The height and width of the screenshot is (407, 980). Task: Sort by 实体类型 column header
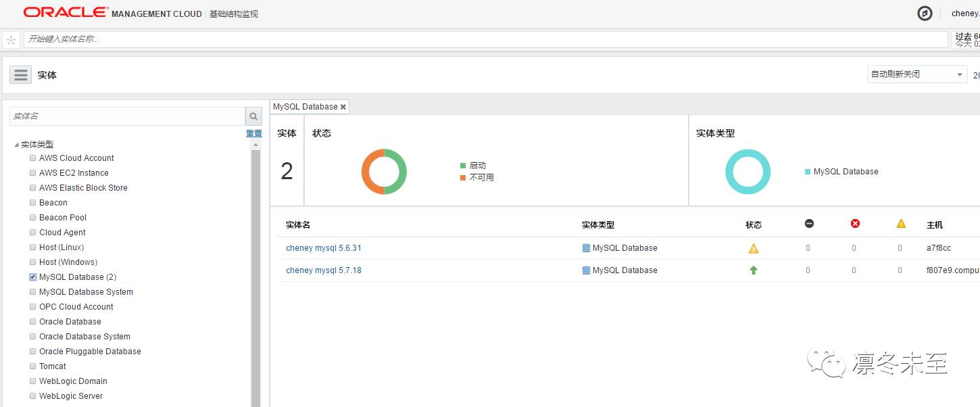click(598, 225)
